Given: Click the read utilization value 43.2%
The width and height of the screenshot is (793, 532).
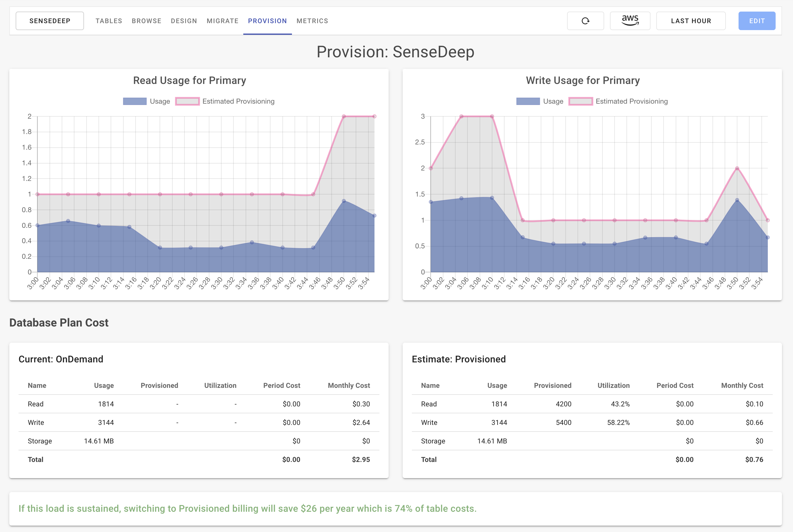Looking at the screenshot, I should (620, 404).
